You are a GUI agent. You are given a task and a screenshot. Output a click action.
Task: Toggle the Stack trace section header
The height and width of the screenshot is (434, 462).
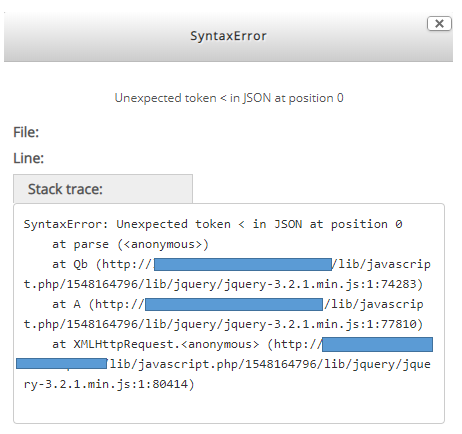(x=103, y=189)
